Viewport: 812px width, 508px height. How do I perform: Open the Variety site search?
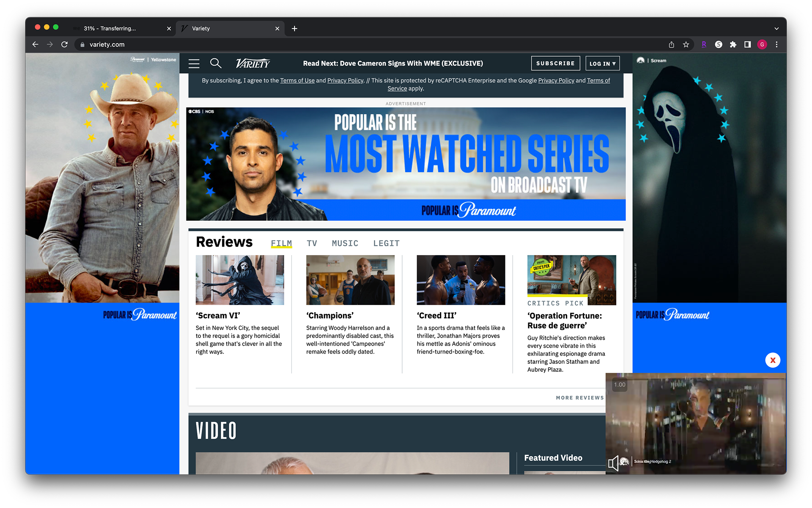point(216,63)
